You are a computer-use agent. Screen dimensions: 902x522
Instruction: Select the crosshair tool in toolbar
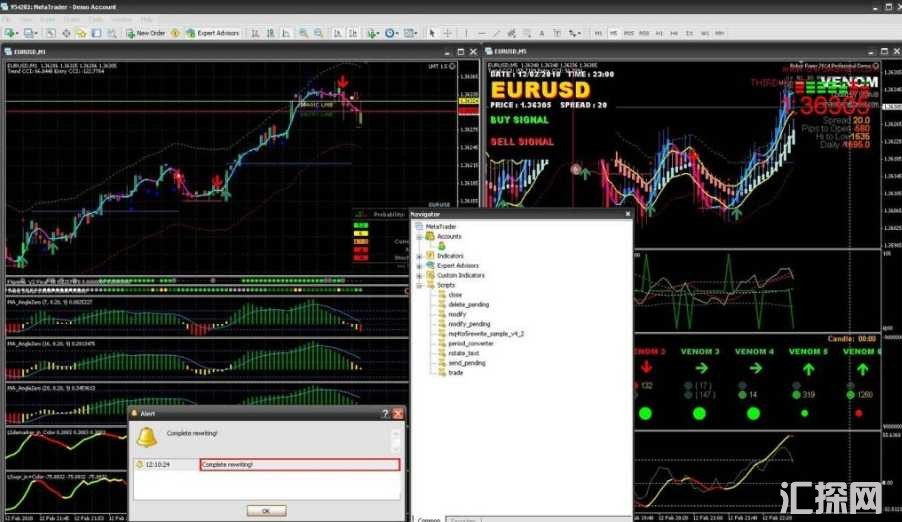[447, 33]
